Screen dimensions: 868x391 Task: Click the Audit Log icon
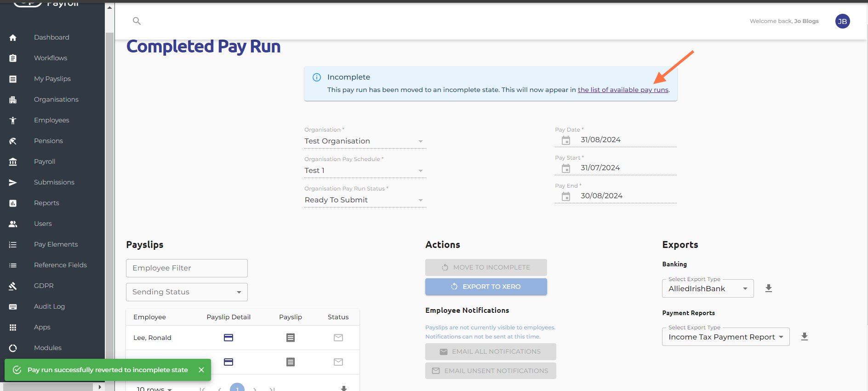pos(13,307)
